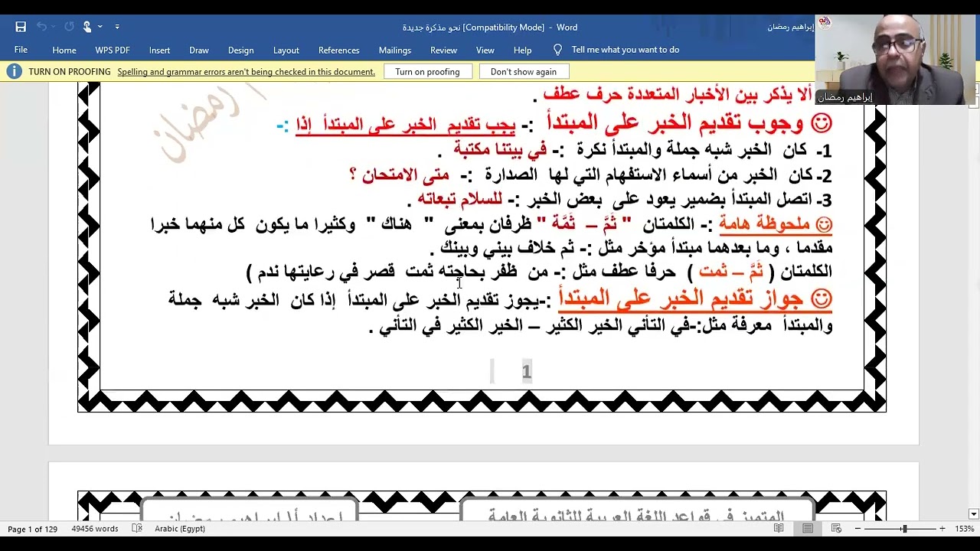Select the Layout tab
980x551 pixels.
pos(286,50)
